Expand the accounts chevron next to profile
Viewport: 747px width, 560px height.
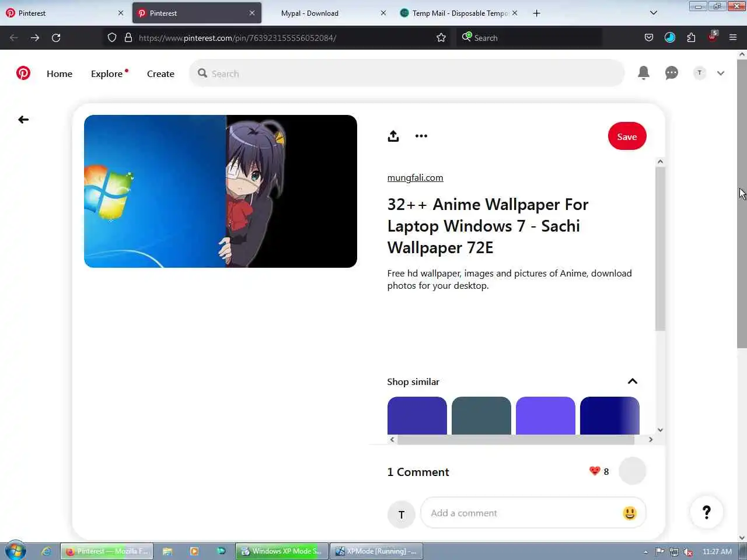click(721, 73)
